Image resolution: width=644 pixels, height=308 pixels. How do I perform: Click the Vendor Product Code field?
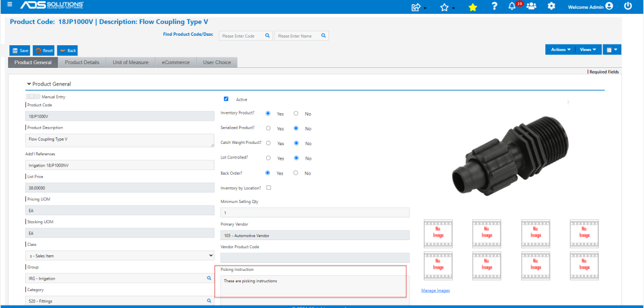(315, 258)
